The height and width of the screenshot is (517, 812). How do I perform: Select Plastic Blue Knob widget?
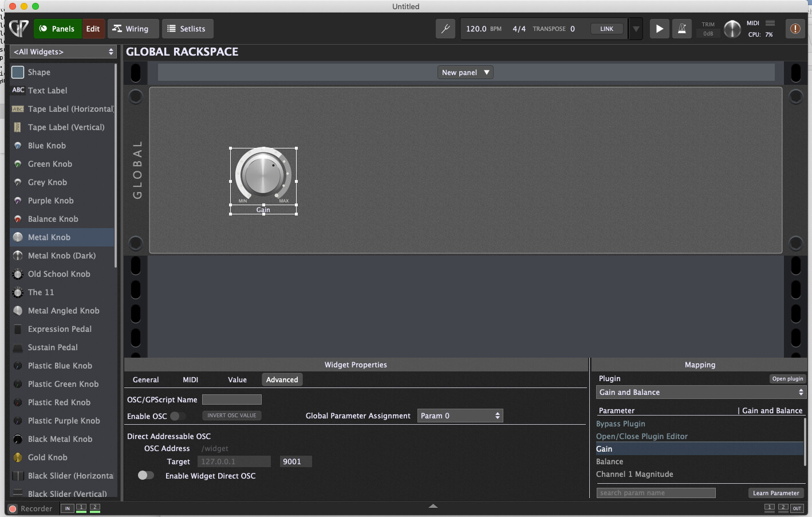pos(62,366)
